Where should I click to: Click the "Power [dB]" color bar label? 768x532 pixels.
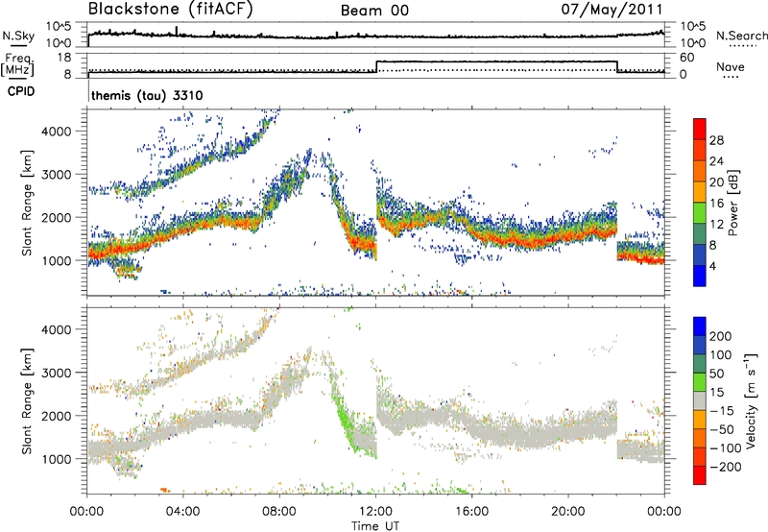[732, 203]
